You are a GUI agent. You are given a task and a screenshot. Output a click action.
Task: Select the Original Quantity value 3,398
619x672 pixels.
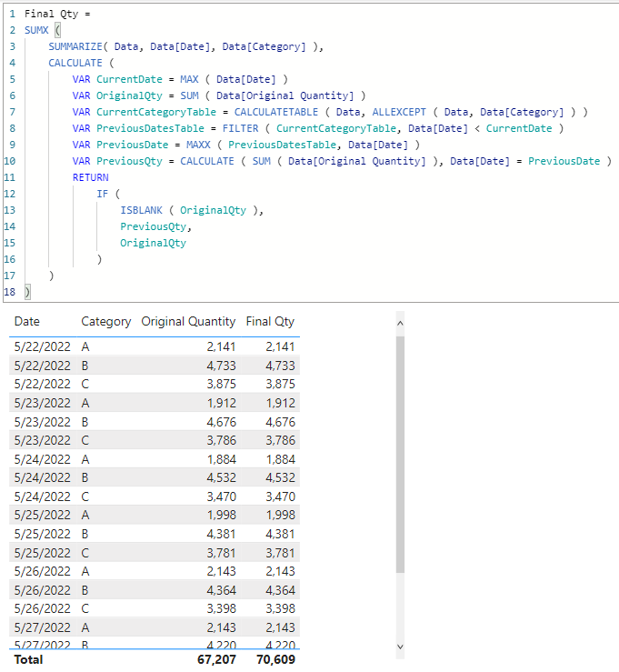pyautogui.click(x=222, y=608)
